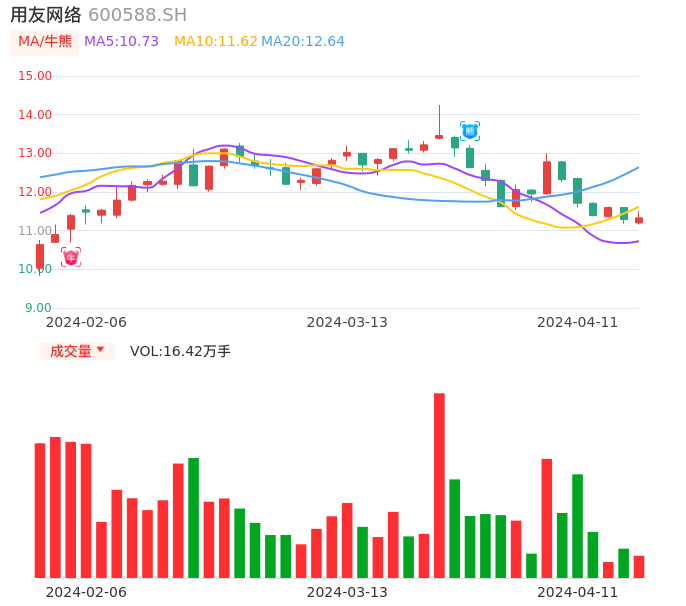Click the 15.00 price axis label
This screenshot has width=686, height=606.
click(x=35, y=76)
